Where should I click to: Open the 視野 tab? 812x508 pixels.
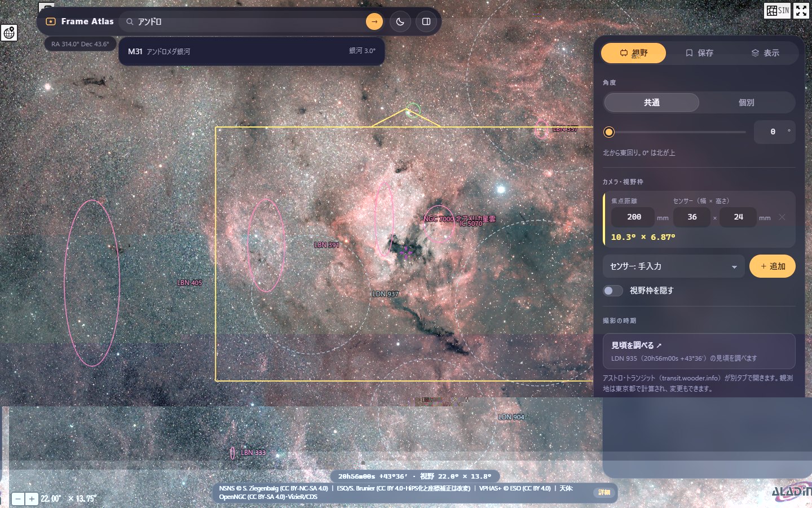point(634,53)
